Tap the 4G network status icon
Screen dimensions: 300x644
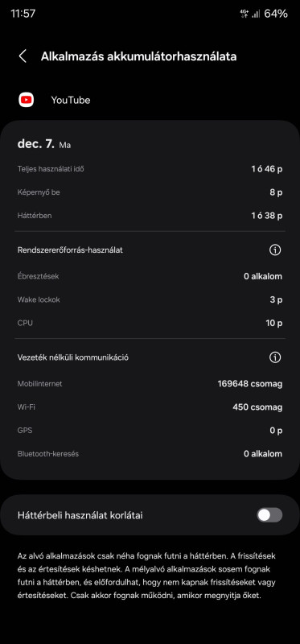tap(245, 14)
